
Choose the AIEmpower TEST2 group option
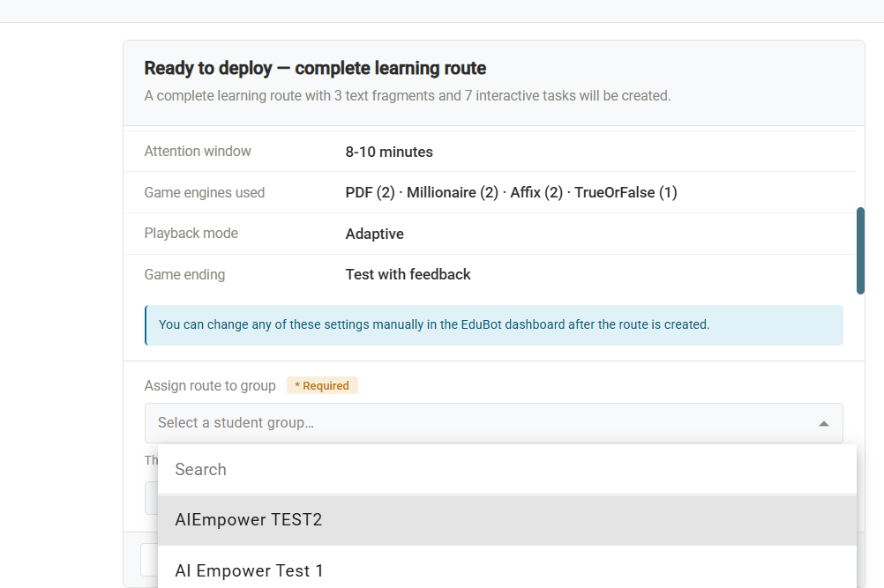(506, 520)
